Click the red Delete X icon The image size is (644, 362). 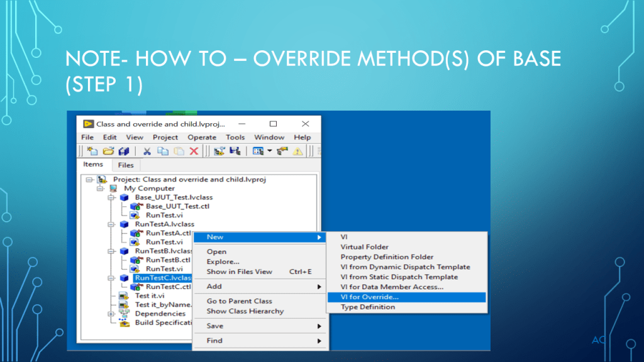click(x=194, y=151)
